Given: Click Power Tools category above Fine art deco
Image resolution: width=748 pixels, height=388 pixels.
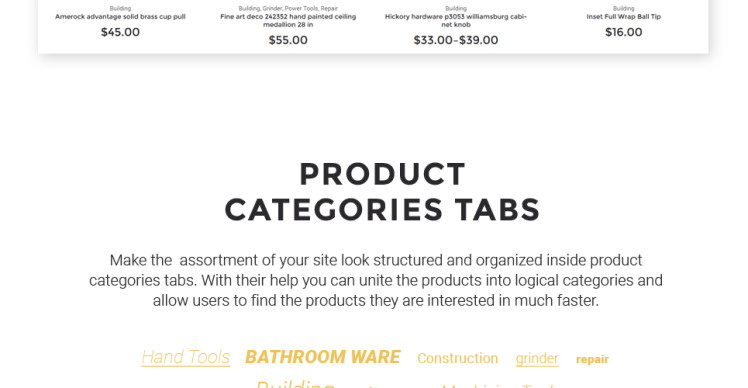Looking at the screenshot, I should 301,9.
